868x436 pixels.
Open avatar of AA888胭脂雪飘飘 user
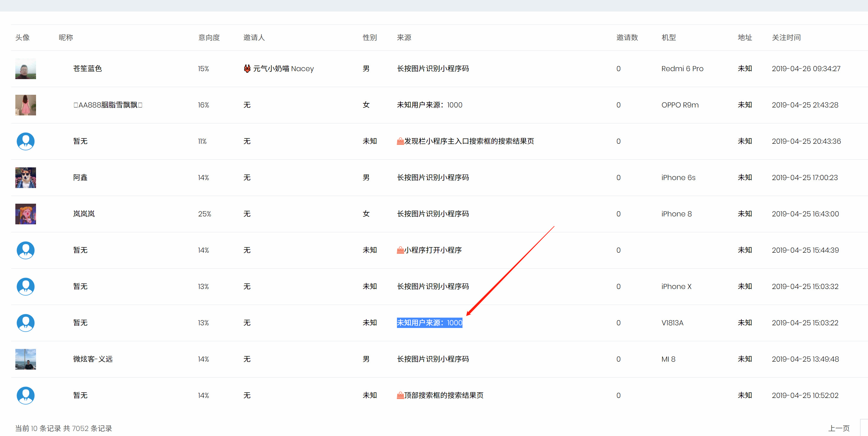pos(26,105)
